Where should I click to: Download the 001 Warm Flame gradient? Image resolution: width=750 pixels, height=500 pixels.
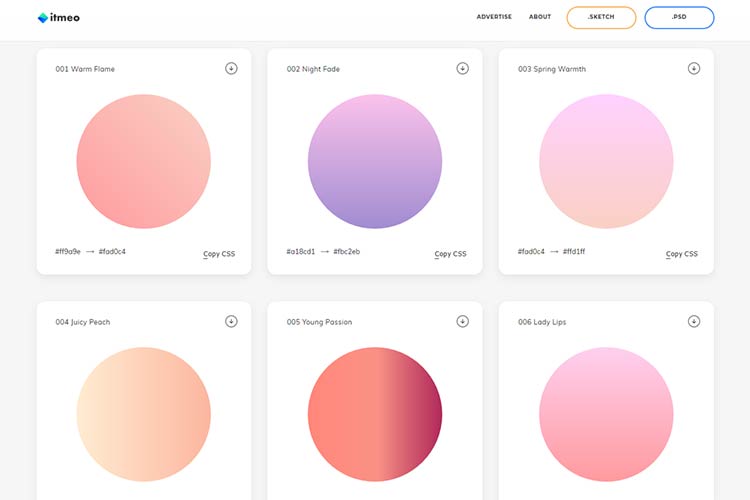click(231, 68)
